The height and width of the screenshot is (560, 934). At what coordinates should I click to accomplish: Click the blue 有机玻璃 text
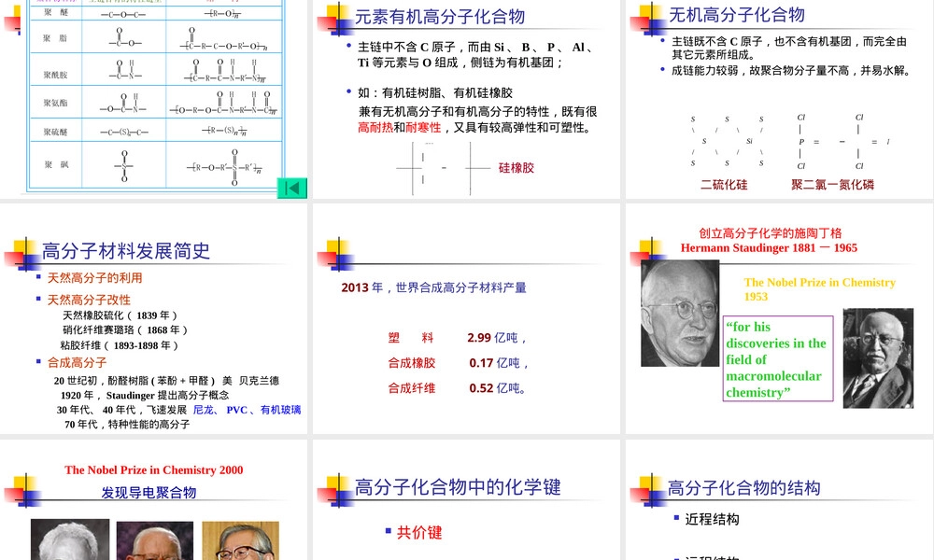pos(280,410)
